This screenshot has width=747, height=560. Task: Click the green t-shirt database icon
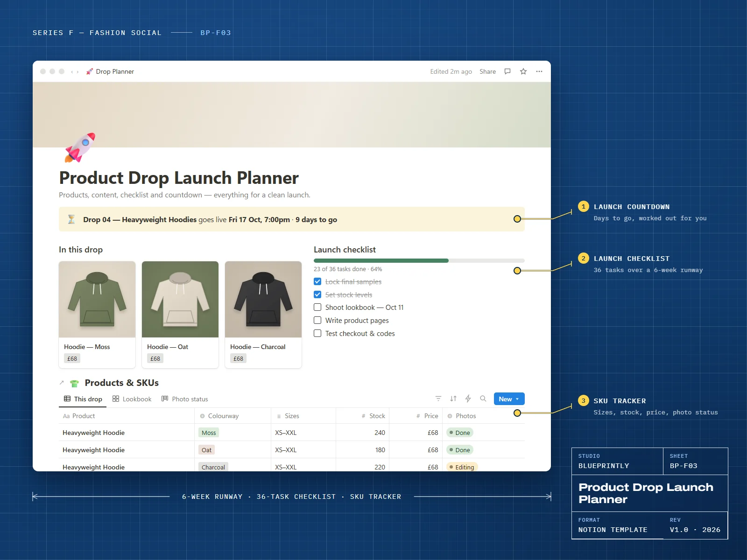[x=74, y=383]
